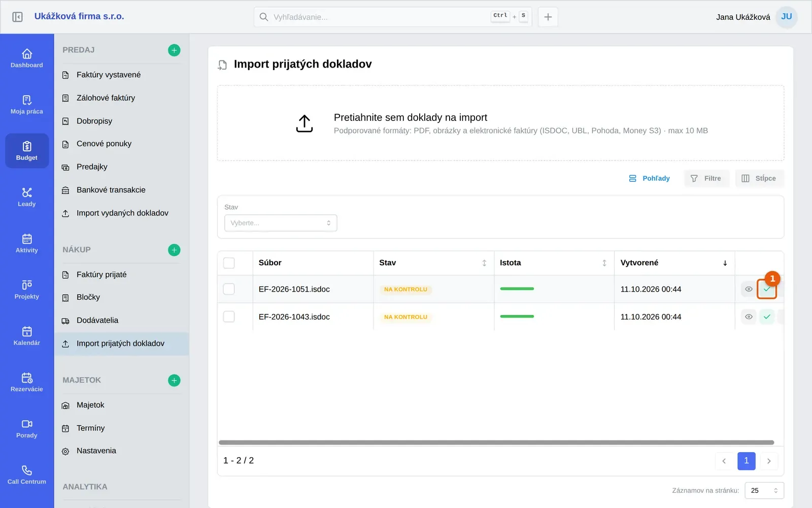Viewport: 812px width, 508px height.
Task: Click the horizontal table scrollbar
Action: 496,442
